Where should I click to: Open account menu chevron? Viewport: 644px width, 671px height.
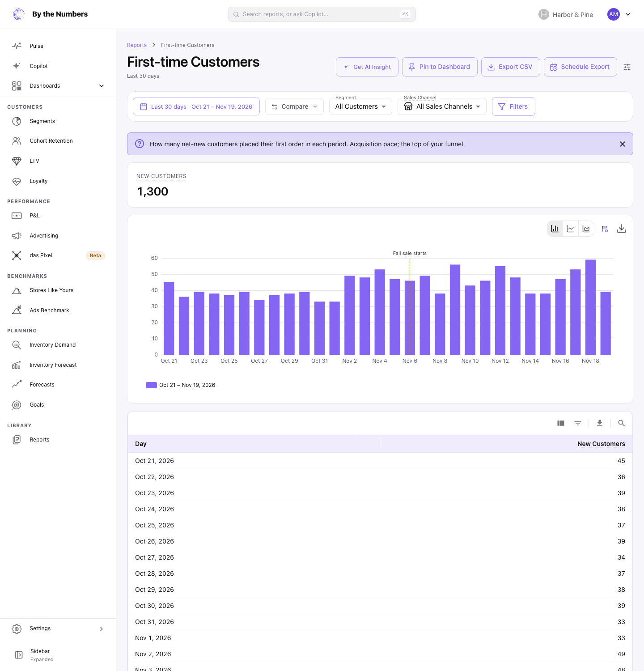click(628, 14)
